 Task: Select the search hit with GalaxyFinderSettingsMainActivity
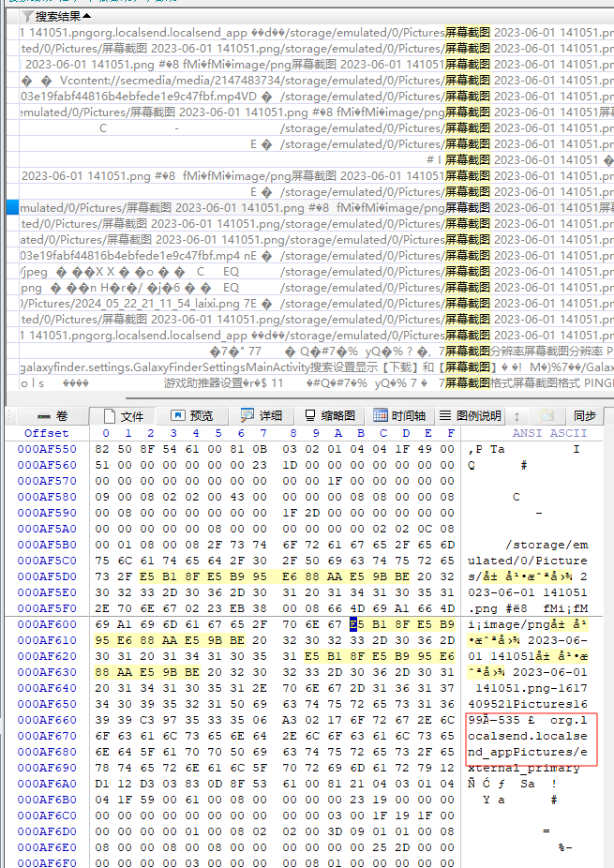[317, 367]
